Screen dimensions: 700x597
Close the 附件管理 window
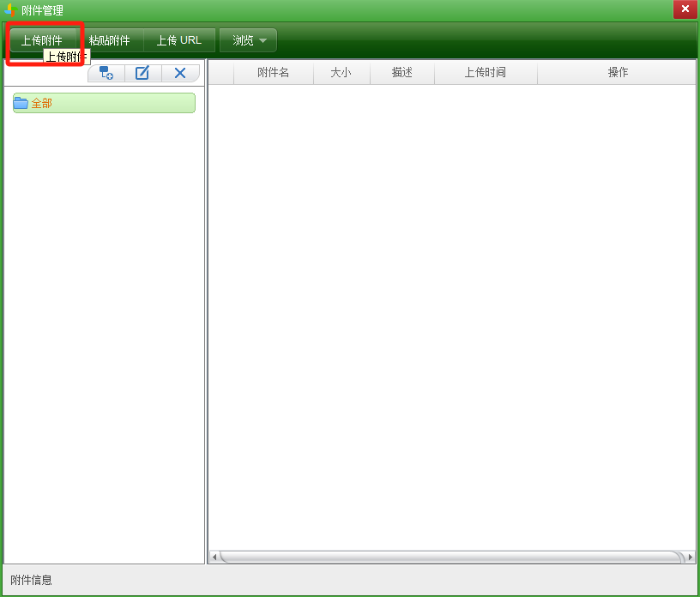[x=685, y=9]
